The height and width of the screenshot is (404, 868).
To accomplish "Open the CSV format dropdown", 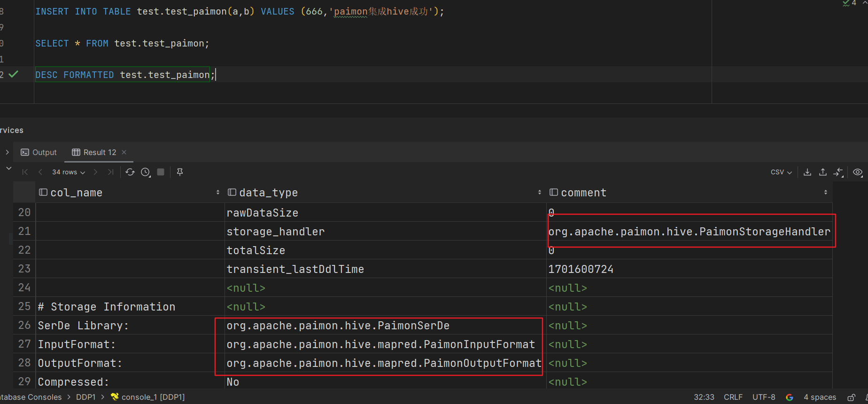I will click(x=781, y=172).
